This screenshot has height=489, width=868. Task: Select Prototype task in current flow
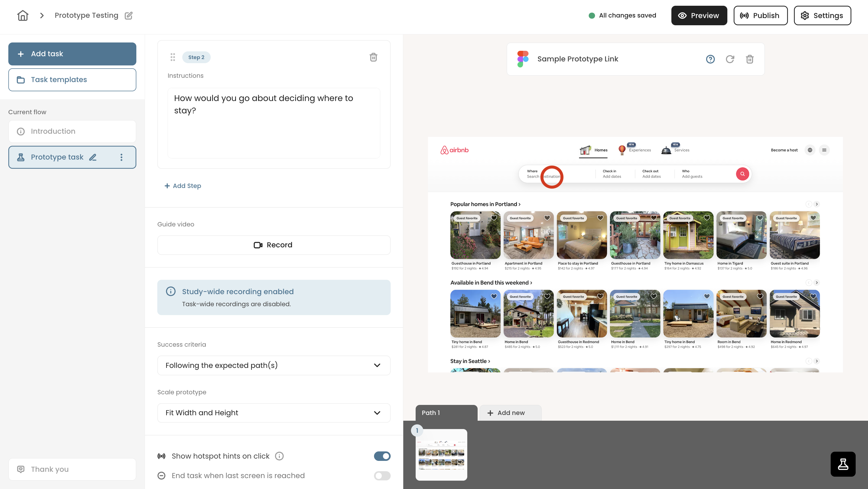[x=72, y=157]
